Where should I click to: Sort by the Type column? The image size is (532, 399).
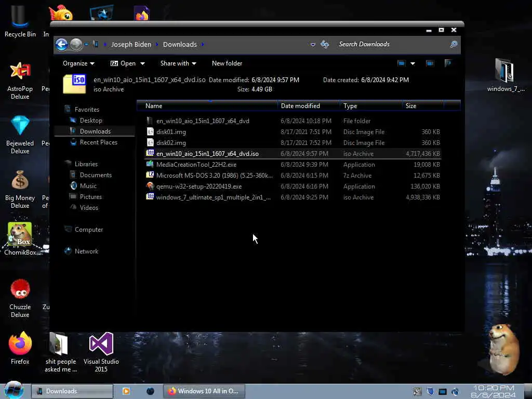pos(371,106)
